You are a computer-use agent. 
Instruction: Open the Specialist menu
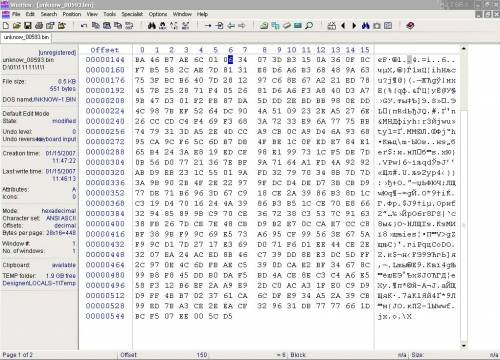pos(132,14)
